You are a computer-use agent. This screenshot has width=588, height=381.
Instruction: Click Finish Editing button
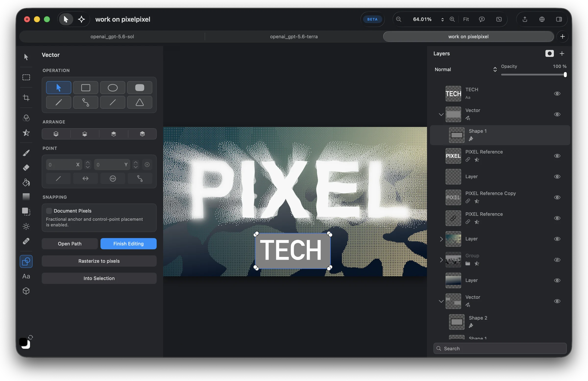coord(128,244)
